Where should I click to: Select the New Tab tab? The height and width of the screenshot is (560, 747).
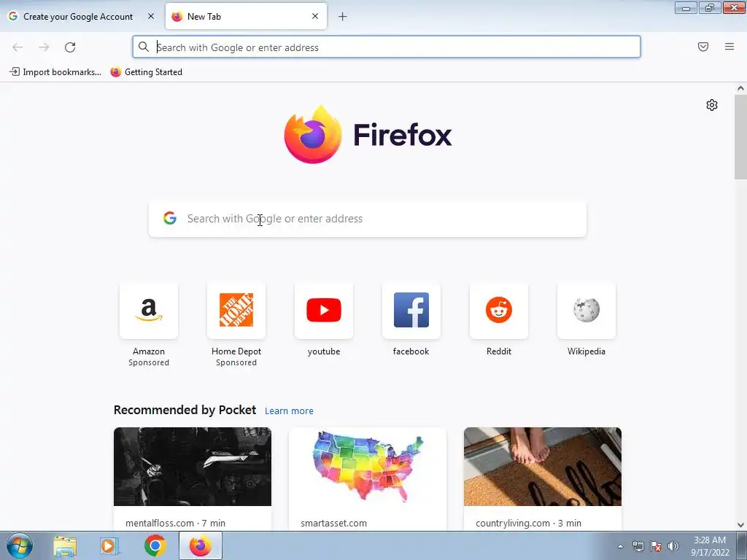[x=246, y=16]
